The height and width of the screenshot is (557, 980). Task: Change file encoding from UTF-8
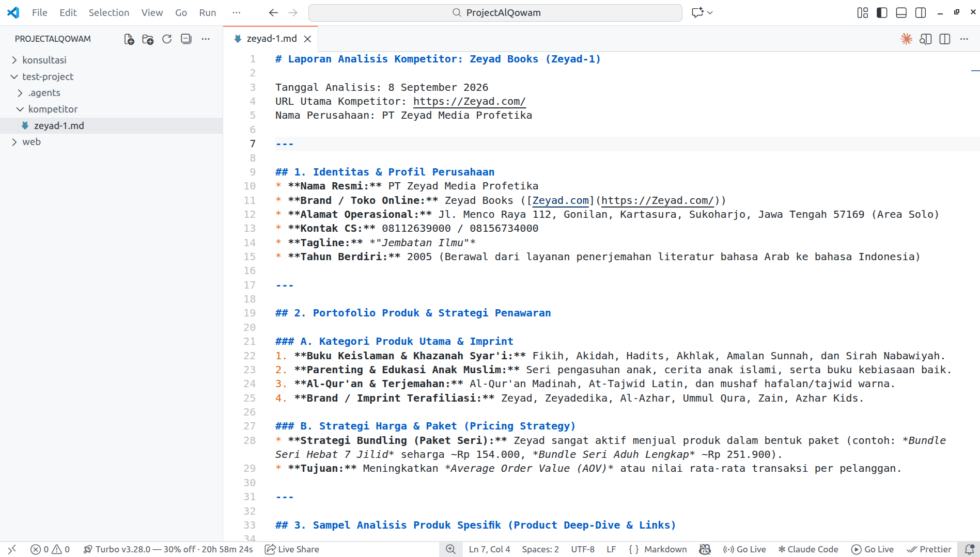coord(583,549)
